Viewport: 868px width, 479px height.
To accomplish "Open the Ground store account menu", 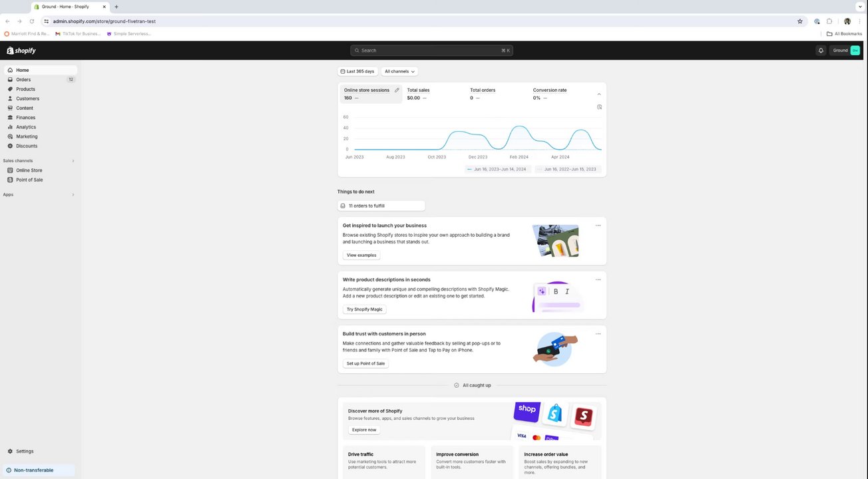I will 846,51.
